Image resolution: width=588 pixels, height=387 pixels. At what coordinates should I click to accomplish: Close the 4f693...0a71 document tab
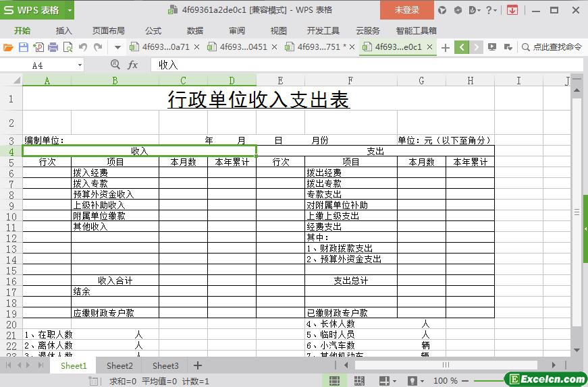pyautogui.click(x=197, y=47)
